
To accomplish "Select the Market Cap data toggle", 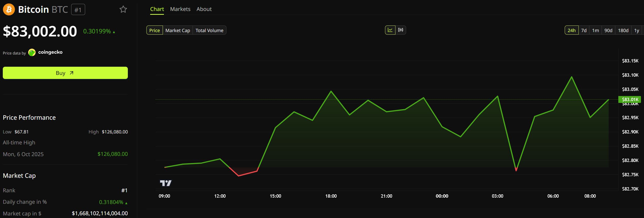I will point(178,30).
